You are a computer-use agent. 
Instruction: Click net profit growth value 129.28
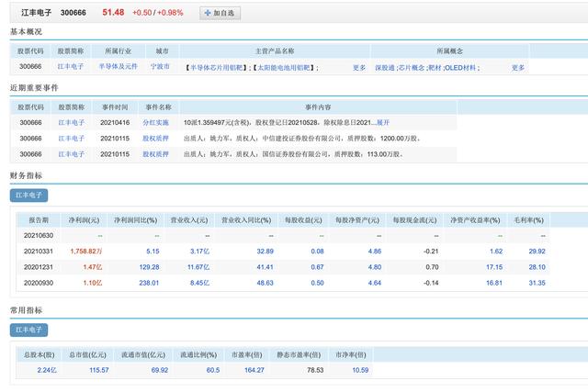click(x=149, y=267)
